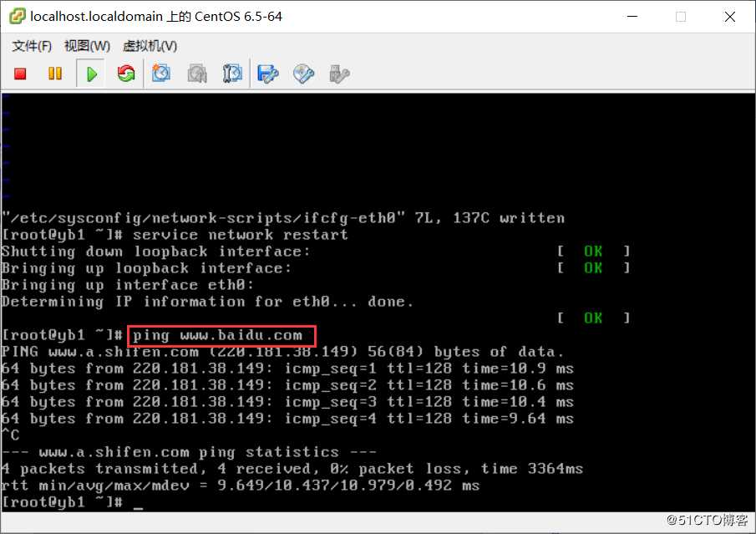756x534 pixels.
Task: Click the ^C interrupt line
Action: 10,435
